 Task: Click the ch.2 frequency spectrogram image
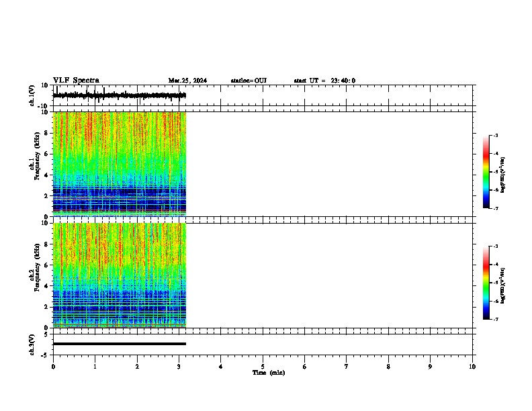point(120,275)
